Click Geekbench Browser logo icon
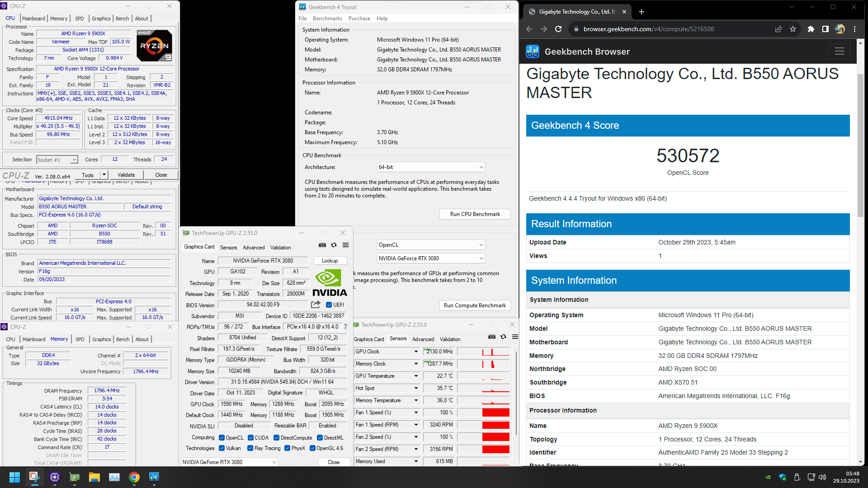 point(533,52)
